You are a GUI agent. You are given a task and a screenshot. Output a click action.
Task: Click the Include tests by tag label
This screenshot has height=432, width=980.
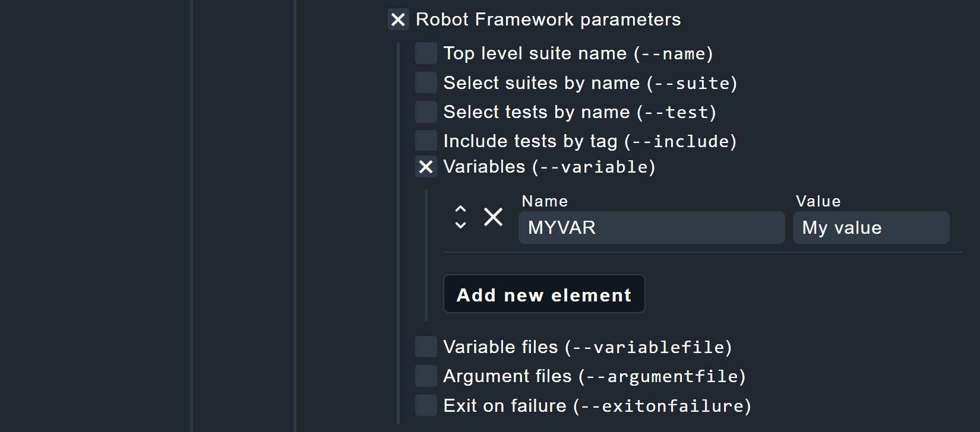[590, 141]
